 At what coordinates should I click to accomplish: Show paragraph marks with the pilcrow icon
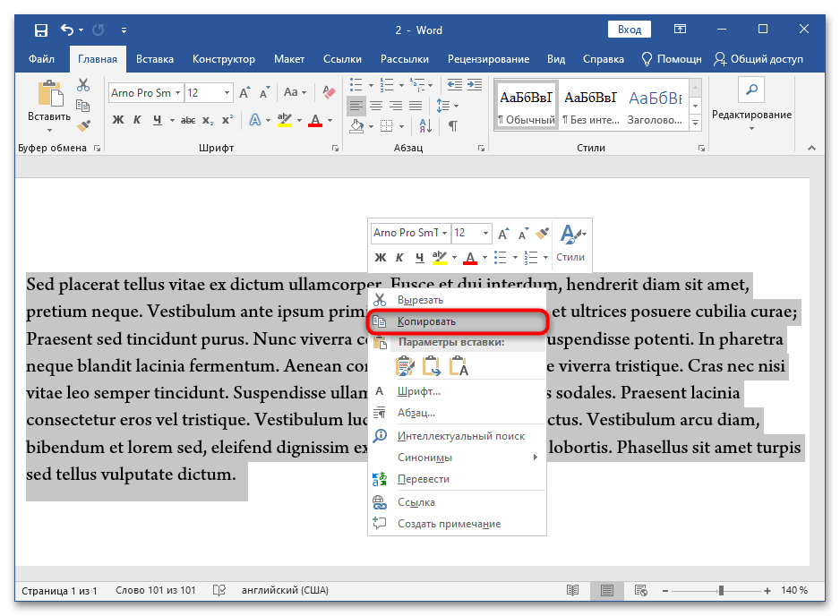tap(453, 126)
